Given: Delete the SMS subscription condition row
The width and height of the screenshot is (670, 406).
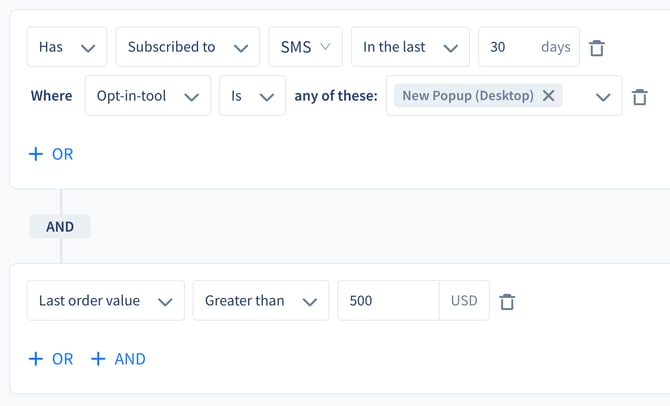Looking at the screenshot, I should pos(597,48).
